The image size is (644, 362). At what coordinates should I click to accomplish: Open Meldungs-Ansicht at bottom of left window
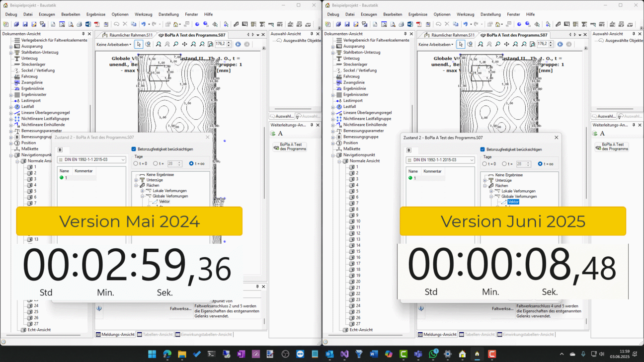115,335
